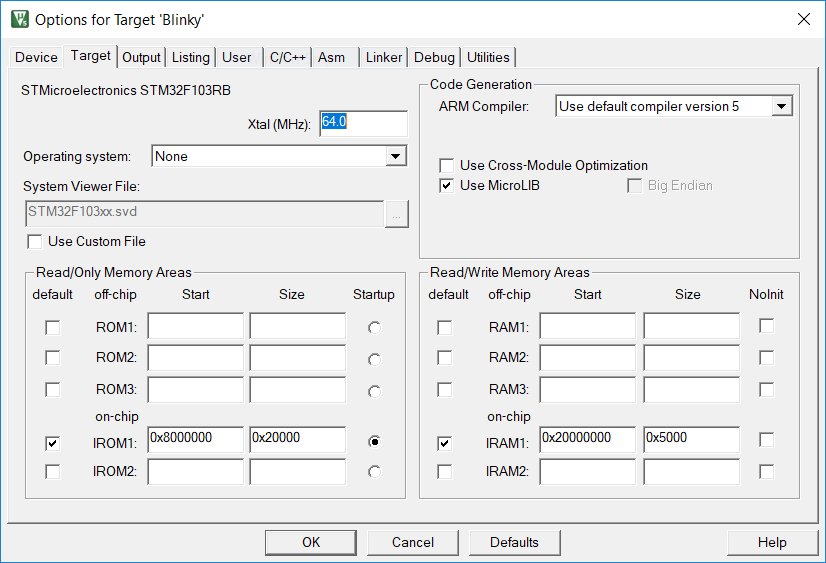826x563 pixels.
Task: Select IROM2 as Startup region
Action: pos(375,471)
